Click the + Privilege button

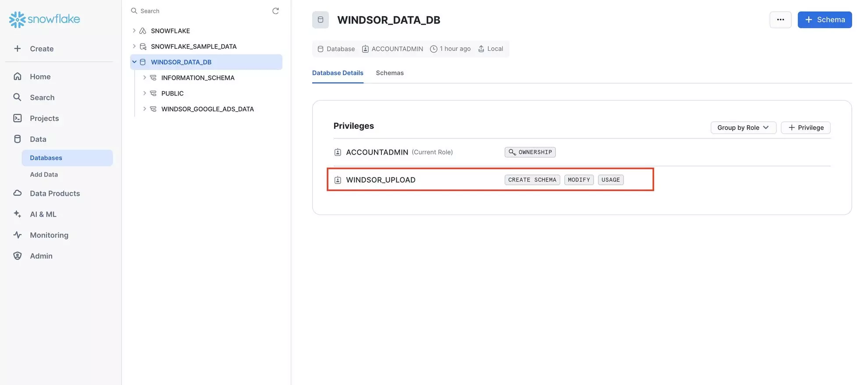[806, 127]
